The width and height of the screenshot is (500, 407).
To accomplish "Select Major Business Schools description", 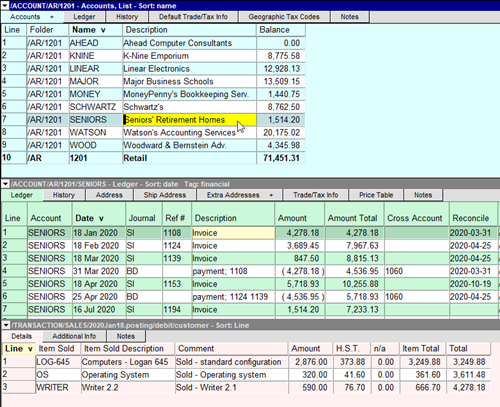I will 189,81.
